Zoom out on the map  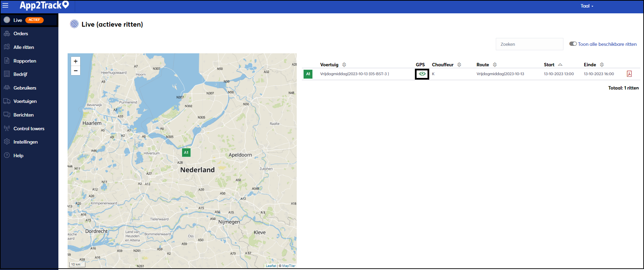(75, 71)
